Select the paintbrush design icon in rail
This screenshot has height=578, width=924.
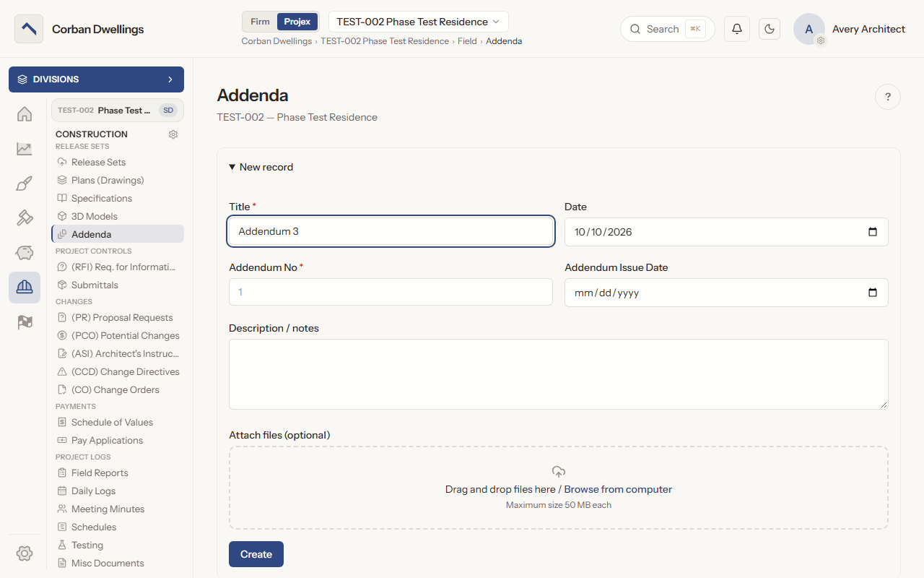pyautogui.click(x=25, y=184)
